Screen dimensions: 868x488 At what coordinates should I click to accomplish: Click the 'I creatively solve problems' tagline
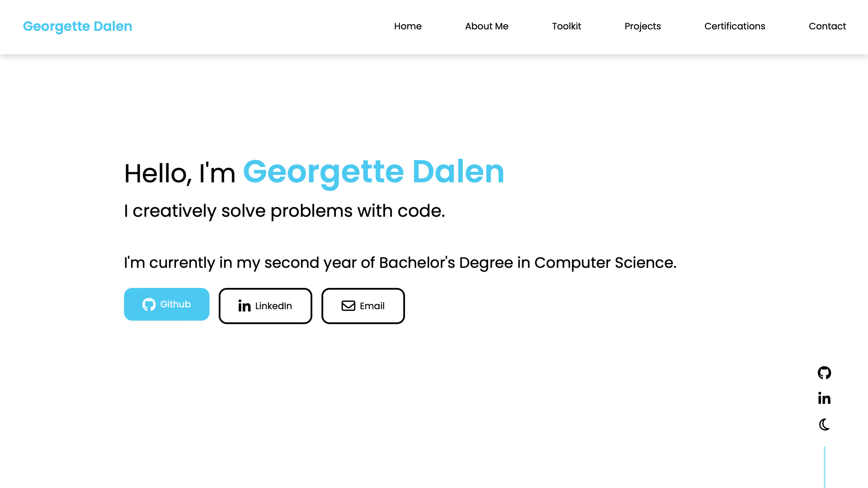coord(284,211)
